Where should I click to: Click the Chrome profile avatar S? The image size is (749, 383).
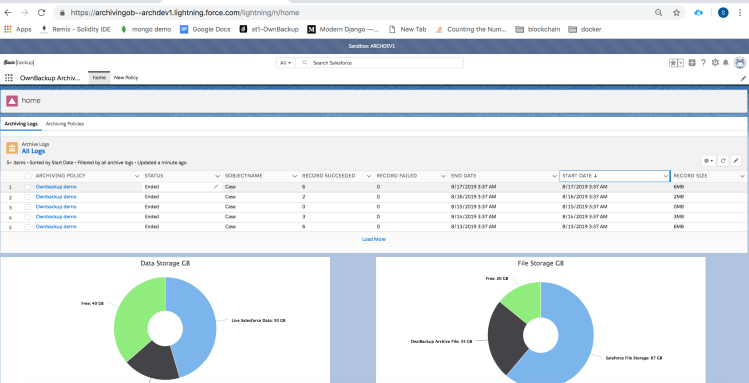[723, 13]
